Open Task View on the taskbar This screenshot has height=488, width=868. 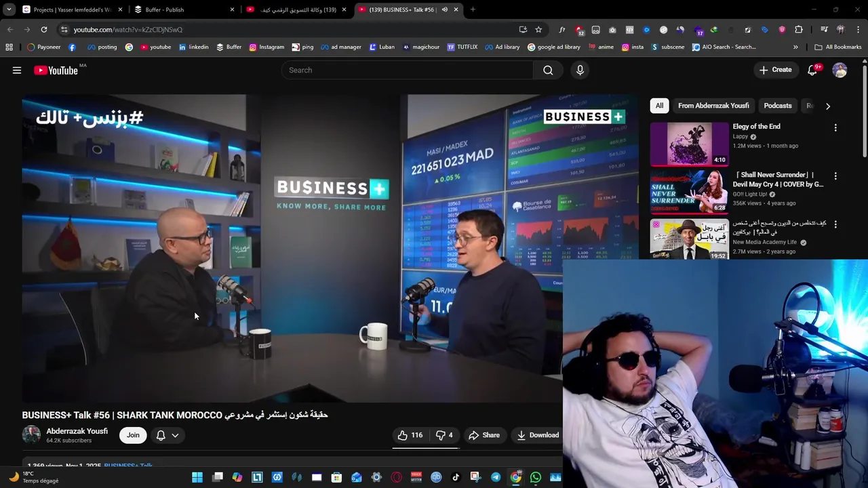point(218,477)
